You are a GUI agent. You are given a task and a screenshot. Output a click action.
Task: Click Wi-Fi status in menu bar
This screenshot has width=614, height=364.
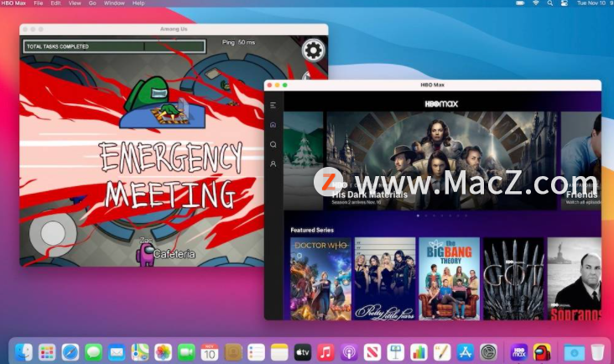[x=536, y=3]
